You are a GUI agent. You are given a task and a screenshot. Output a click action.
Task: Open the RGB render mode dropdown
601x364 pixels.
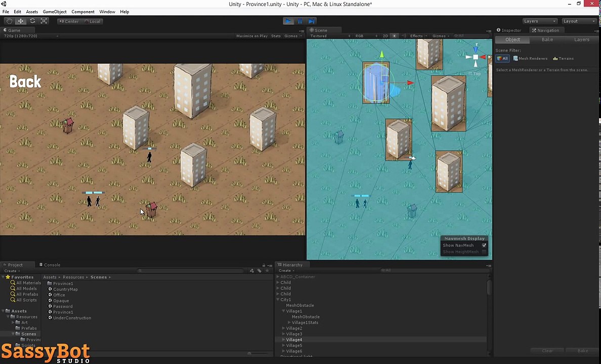pyautogui.click(x=366, y=36)
